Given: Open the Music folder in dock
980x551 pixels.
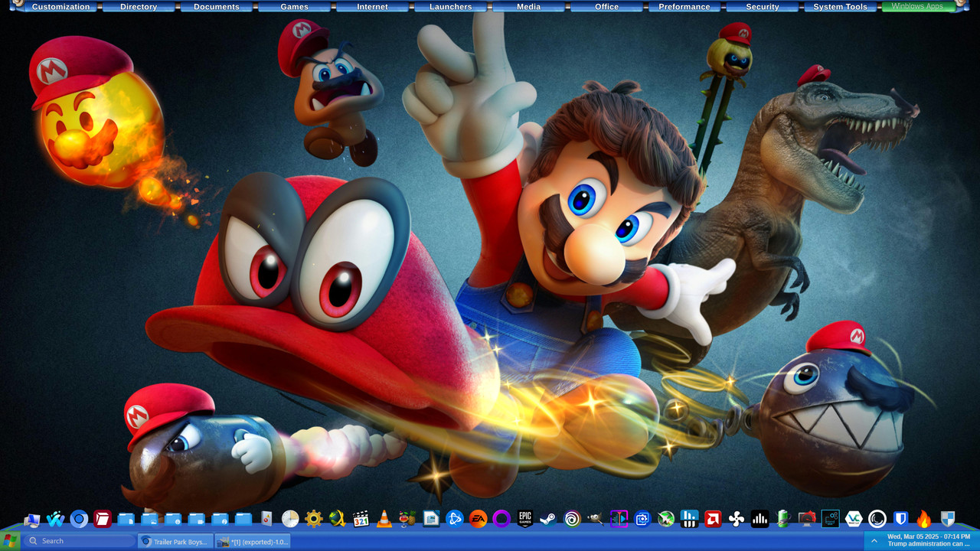Looking at the screenshot, I should (x=220, y=520).
